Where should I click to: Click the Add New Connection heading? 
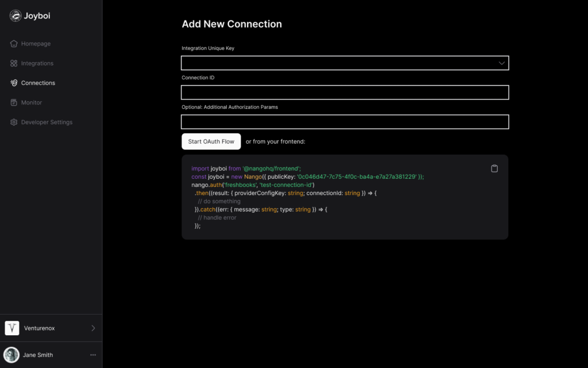pyautogui.click(x=232, y=24)
